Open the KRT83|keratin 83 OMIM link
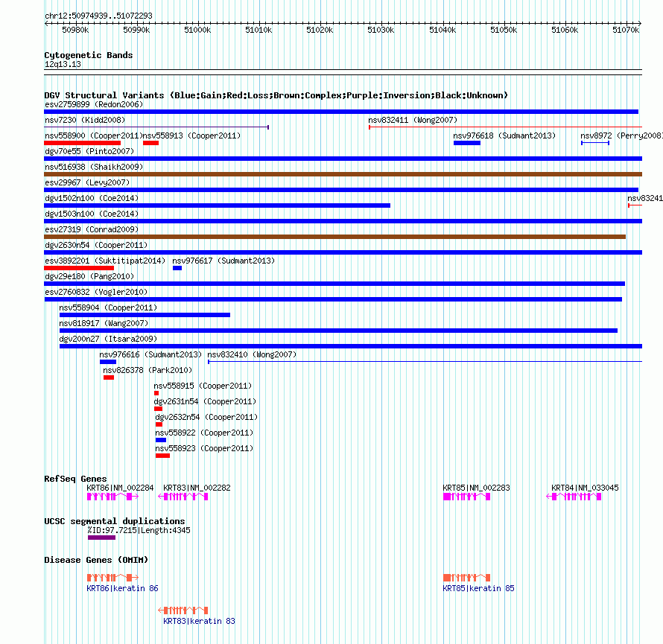The height and width of the screenshot is (644, 663). (x=199, y=621)
